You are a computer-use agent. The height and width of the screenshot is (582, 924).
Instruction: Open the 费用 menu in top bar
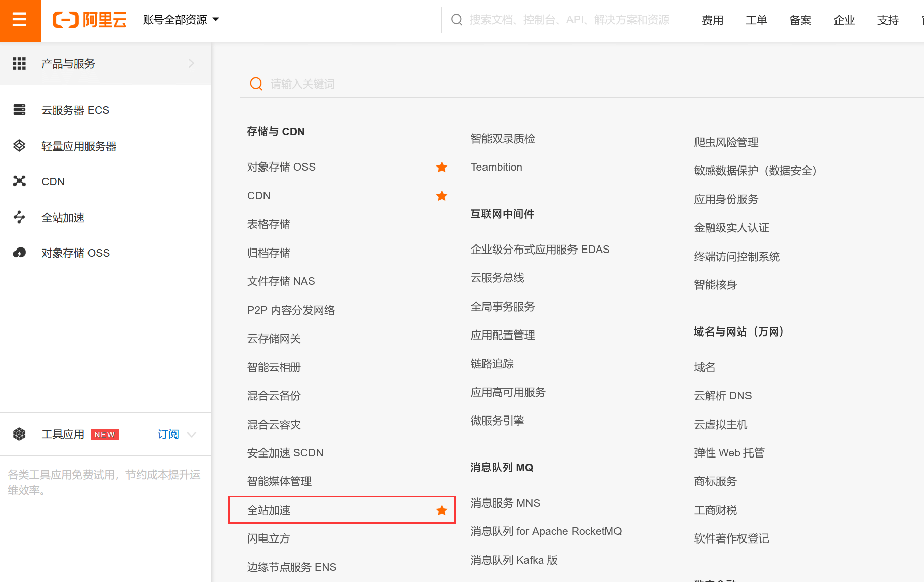click(x=712, y=20)
